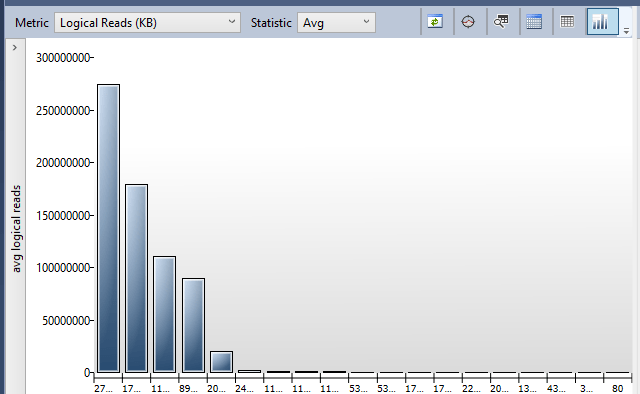Click the y-axis value 300000000
This screenshot has height=394, width=640.
[63, 58]
